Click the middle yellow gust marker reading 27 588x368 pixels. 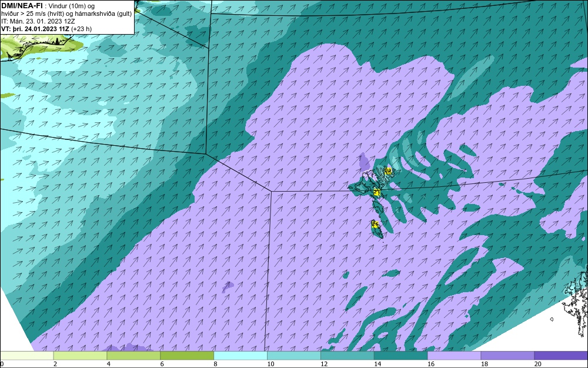[377, 193]
